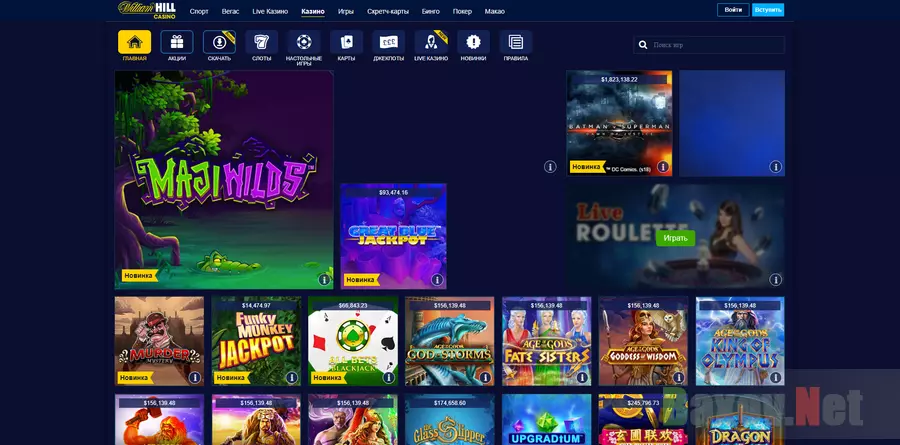Click the search magnifier icon
900x445 pixels.
click(x=643, y=45)
